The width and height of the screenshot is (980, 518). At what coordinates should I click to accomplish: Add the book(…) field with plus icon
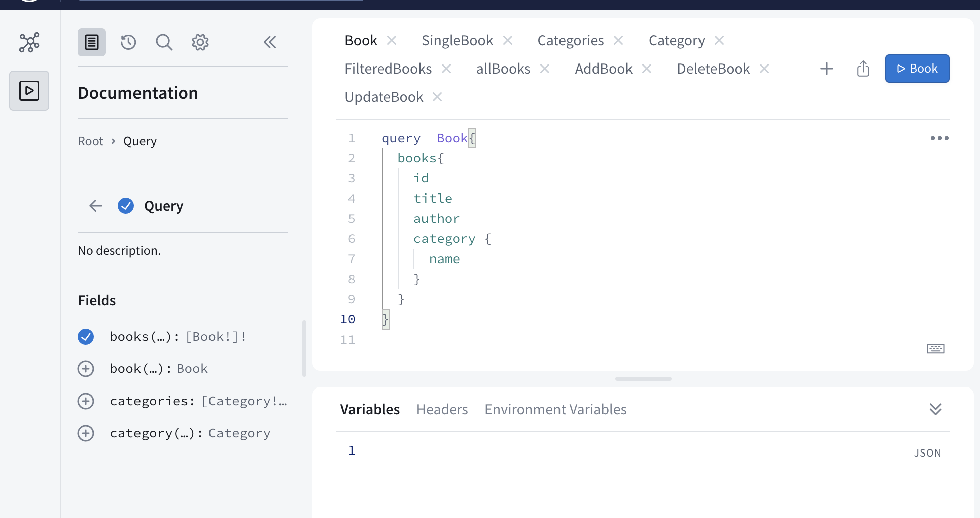pos(86,369)
